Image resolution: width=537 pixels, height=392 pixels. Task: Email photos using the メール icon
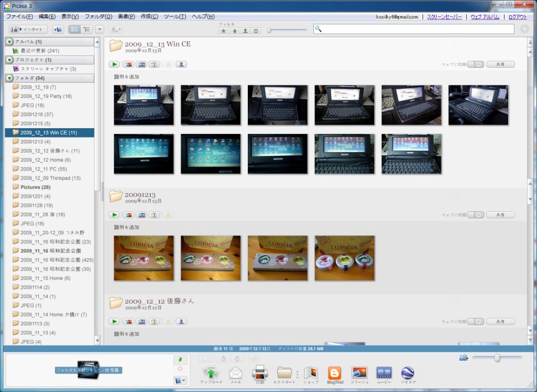click(236, 372)
